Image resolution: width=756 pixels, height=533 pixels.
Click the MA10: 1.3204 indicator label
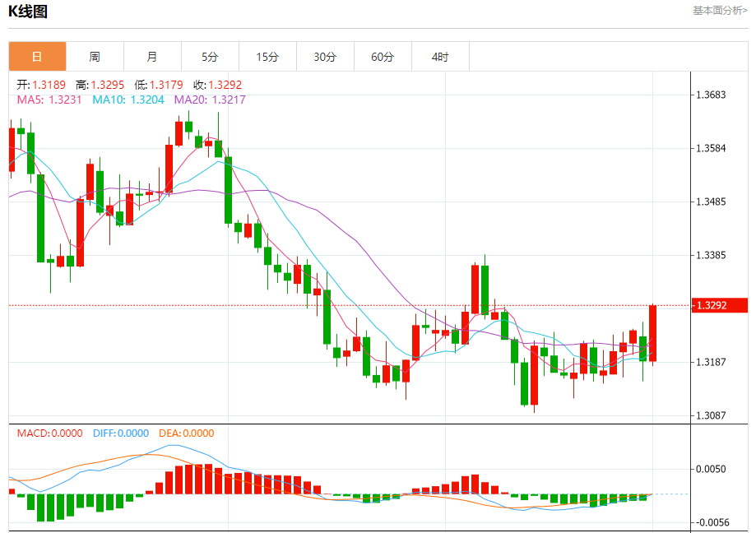pos(128,100)
